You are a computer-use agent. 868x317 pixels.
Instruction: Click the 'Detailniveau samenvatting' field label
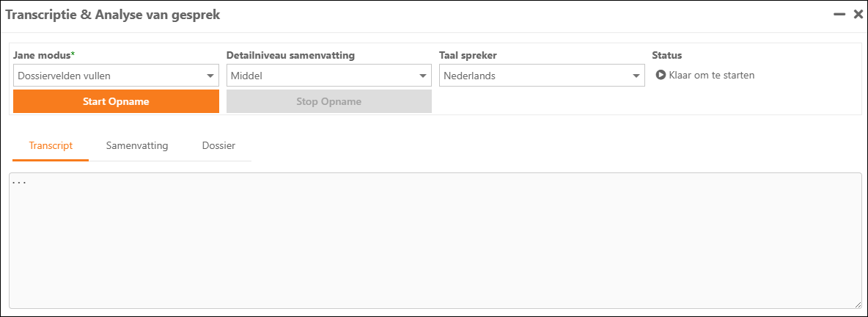click(x=290, y=55)
